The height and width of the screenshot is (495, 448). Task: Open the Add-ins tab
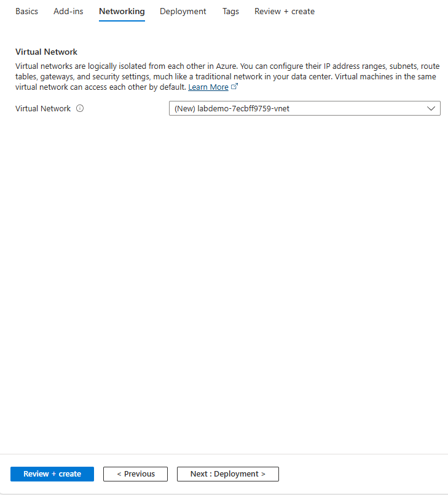pyautogui.click(x=68, y=11)
